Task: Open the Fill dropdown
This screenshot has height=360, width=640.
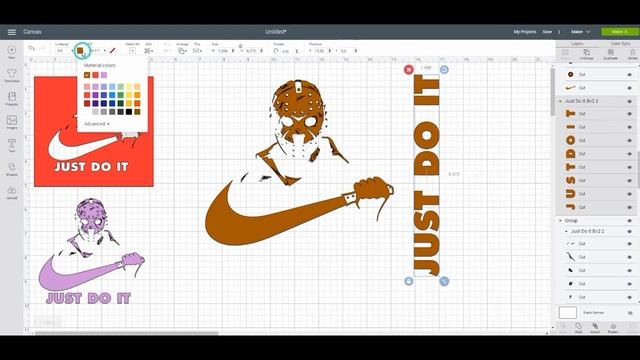Action: point(98,51)
